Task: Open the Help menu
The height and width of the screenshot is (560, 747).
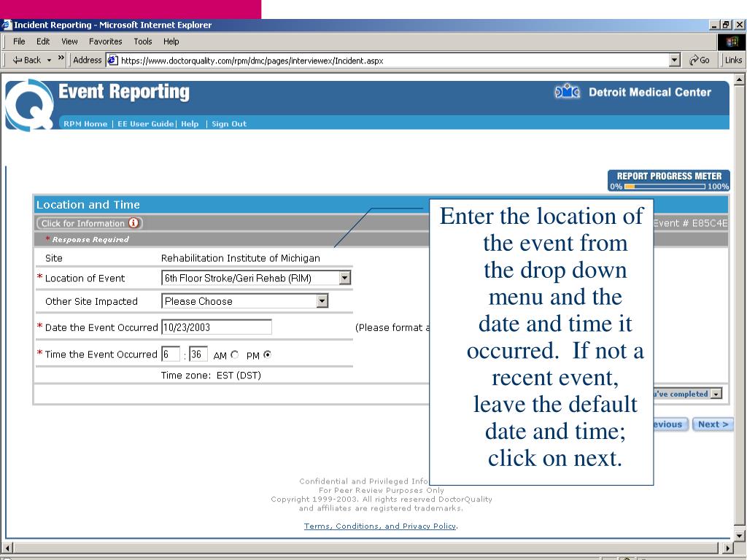Action: 171,42
